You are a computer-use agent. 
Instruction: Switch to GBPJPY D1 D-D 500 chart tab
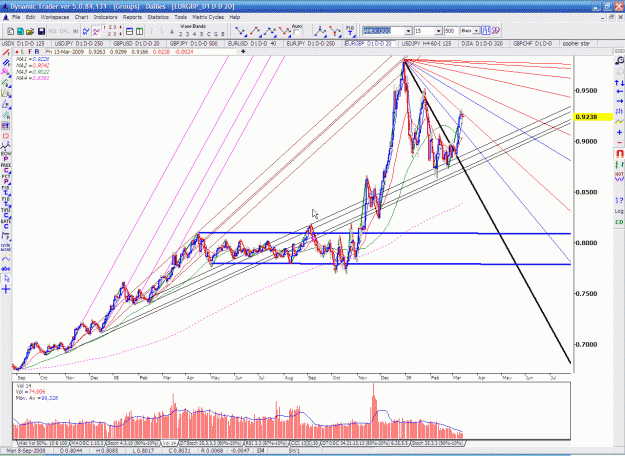tap(194, 43)
